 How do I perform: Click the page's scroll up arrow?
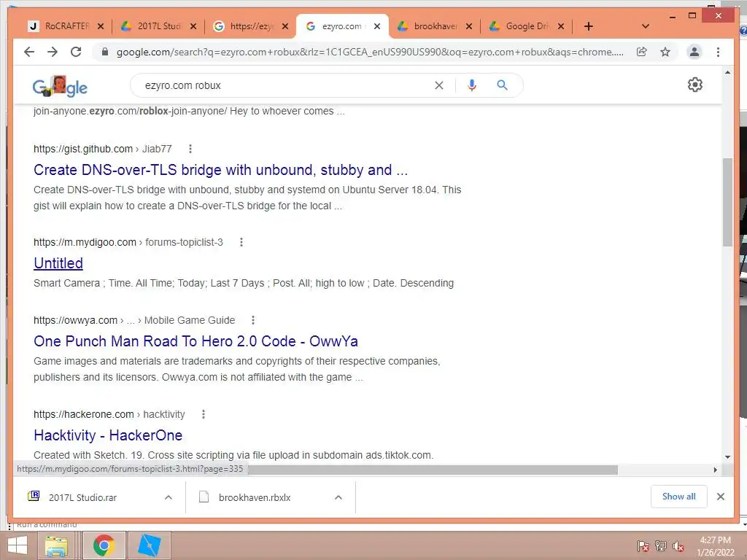(727, 72)
